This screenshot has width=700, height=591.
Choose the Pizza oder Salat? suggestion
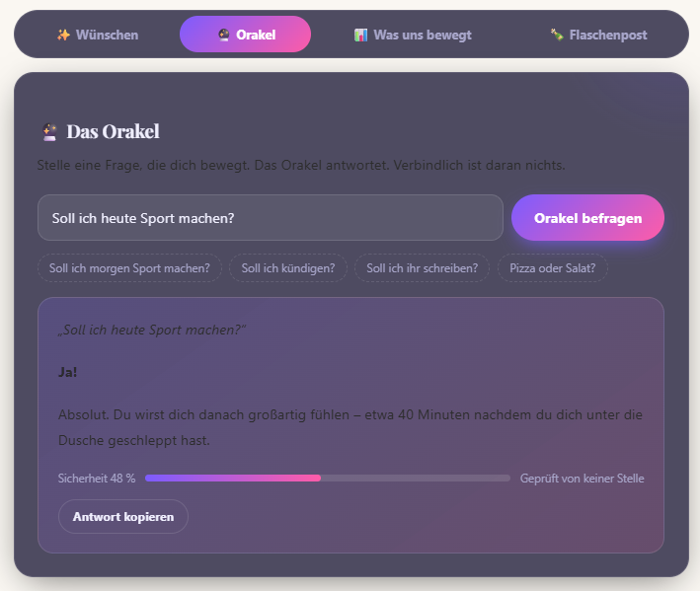(x=552, y=268)
